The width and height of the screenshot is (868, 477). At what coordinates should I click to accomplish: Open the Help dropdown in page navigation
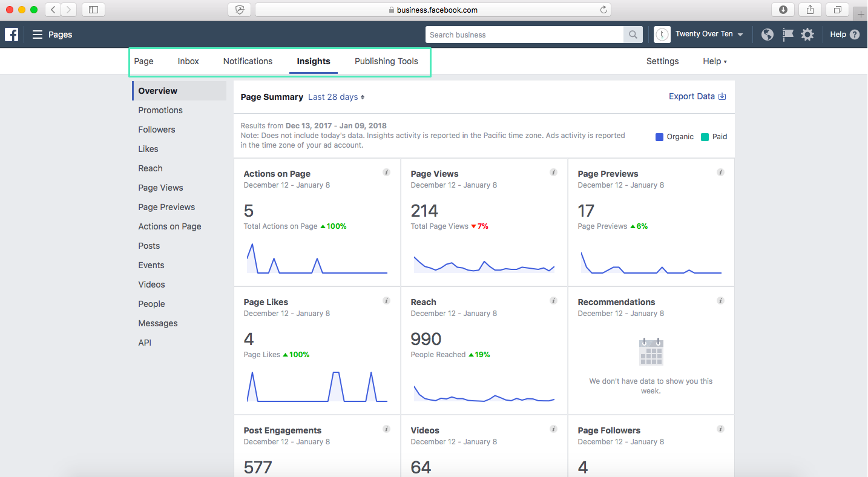[714, 61]
